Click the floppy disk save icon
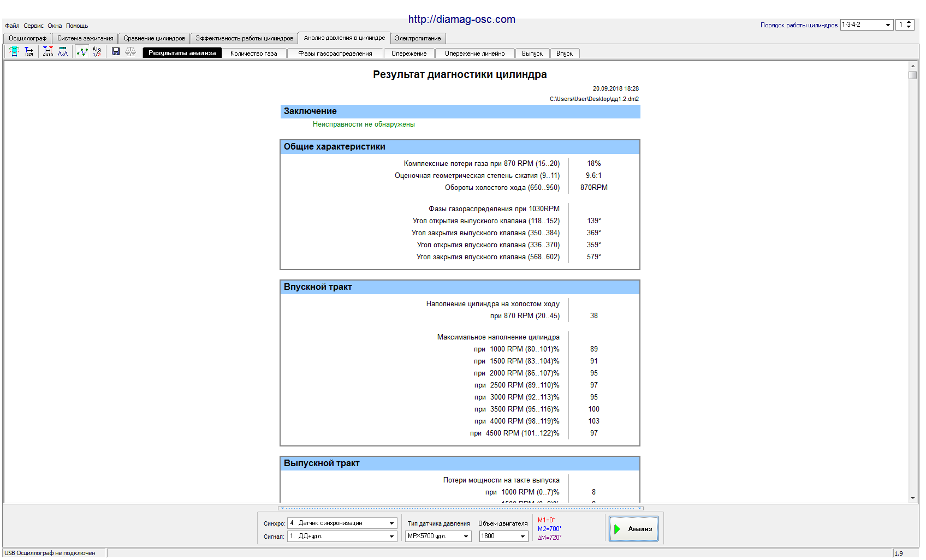The height and width of the screenshot is (560, 926). [116, 51]
